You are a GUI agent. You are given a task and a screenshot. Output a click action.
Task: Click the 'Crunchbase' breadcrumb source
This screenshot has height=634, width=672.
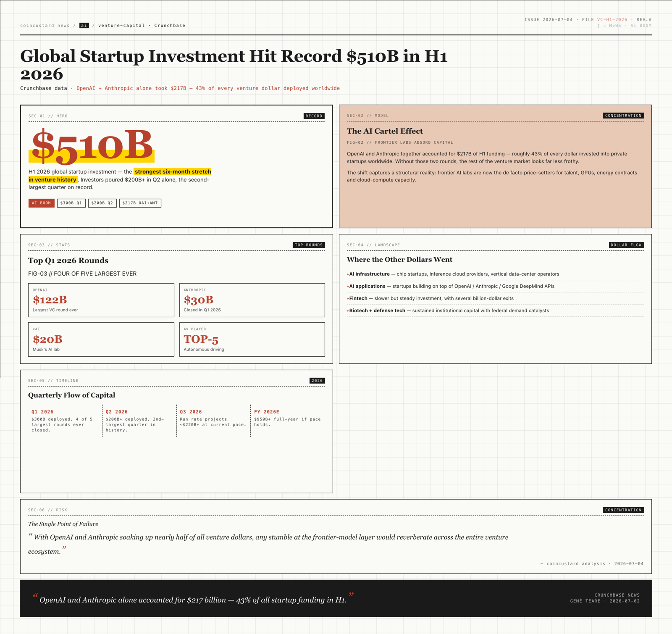pyautogui.click(x=170, y=26)
